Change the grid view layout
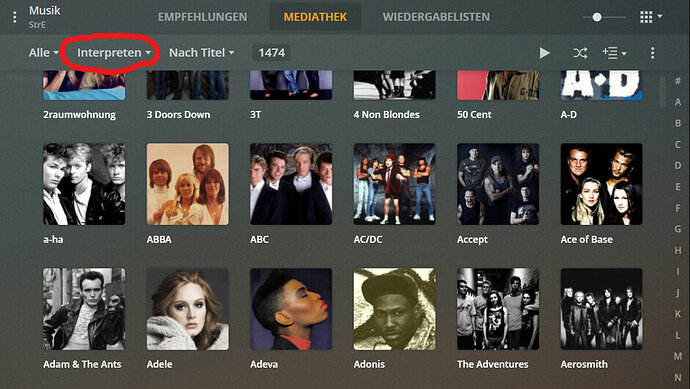 [x=650, y=17]
